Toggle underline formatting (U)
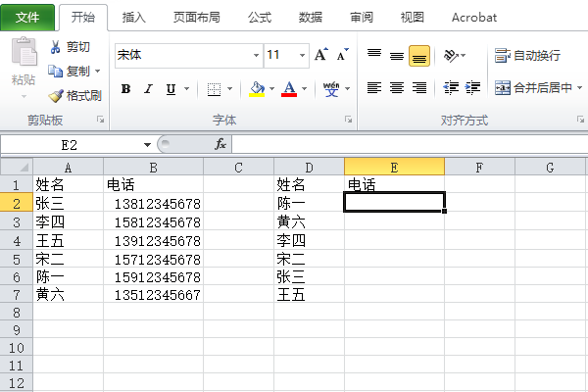 [171, 89]
